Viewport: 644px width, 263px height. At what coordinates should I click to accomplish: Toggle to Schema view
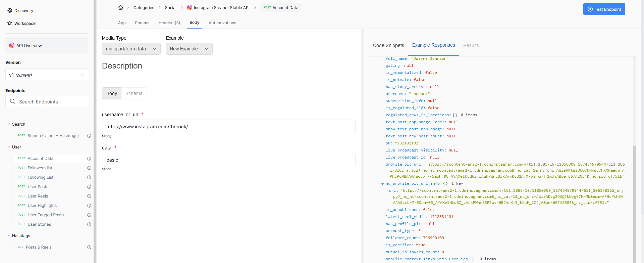(x=134, y=93)
